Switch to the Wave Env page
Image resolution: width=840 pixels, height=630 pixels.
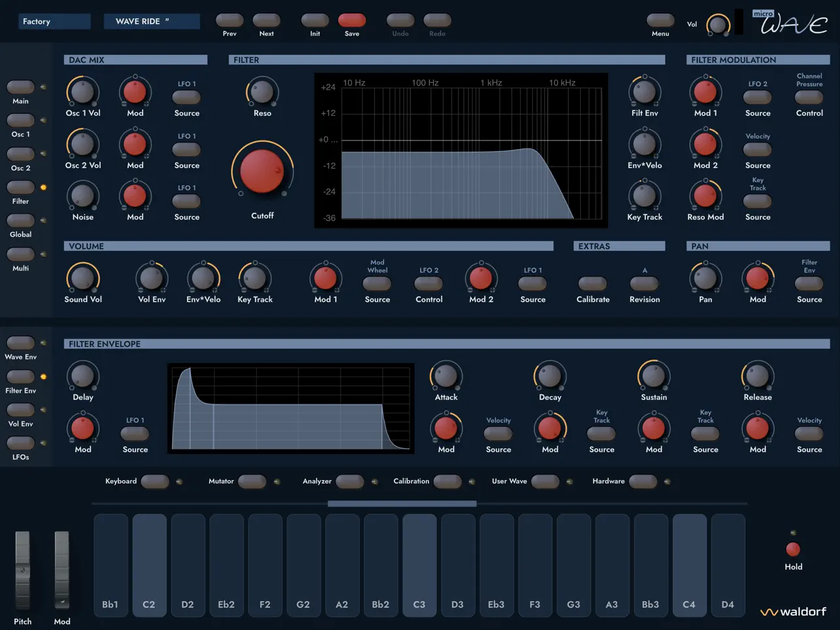[x=20, y=343]
